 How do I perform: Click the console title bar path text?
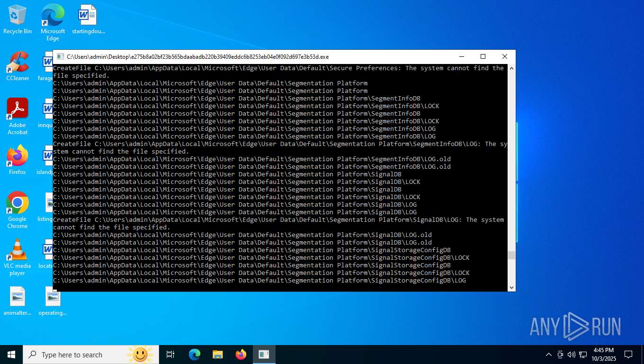tap(197, 57)
